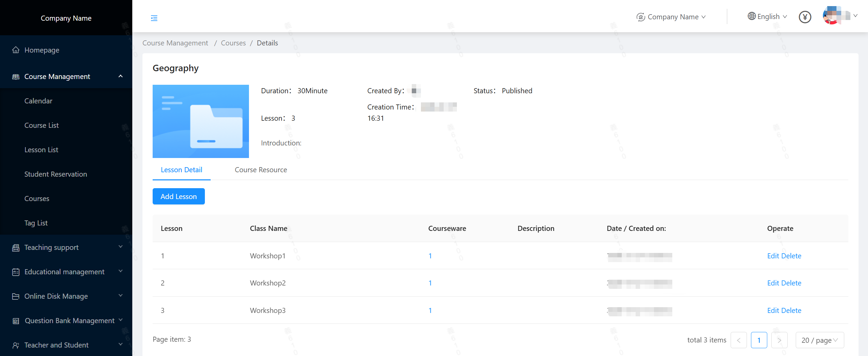Click the globe language icon
Image resolution: width=868 pixels, height=356 pixels.
coord(751,16)
